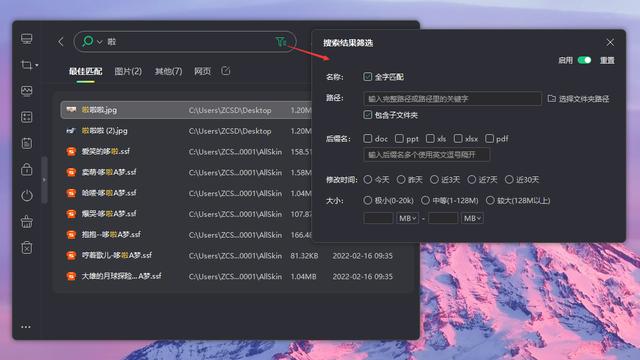Screen dimensions: 640x360
Task: Go back with the left arrow
Action: coord(60,41)
